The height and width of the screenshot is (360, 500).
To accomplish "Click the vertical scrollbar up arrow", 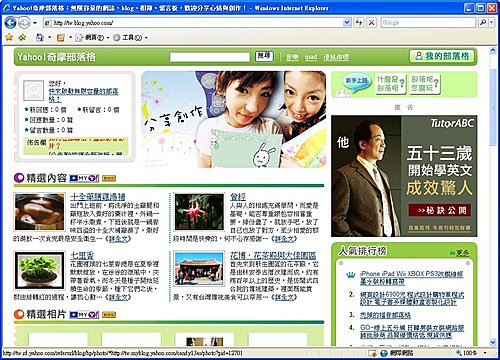I will pyautogui.click(x=493, y=51).
